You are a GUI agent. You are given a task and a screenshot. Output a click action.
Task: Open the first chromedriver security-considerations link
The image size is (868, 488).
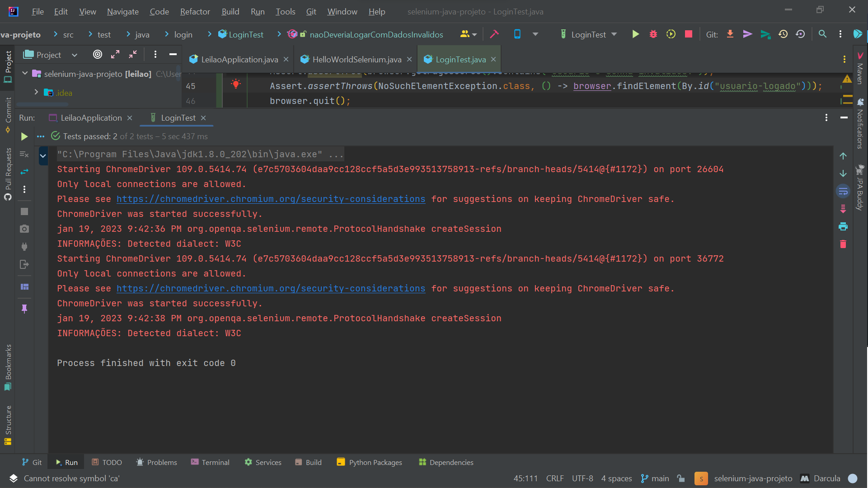tap(271, 199)
